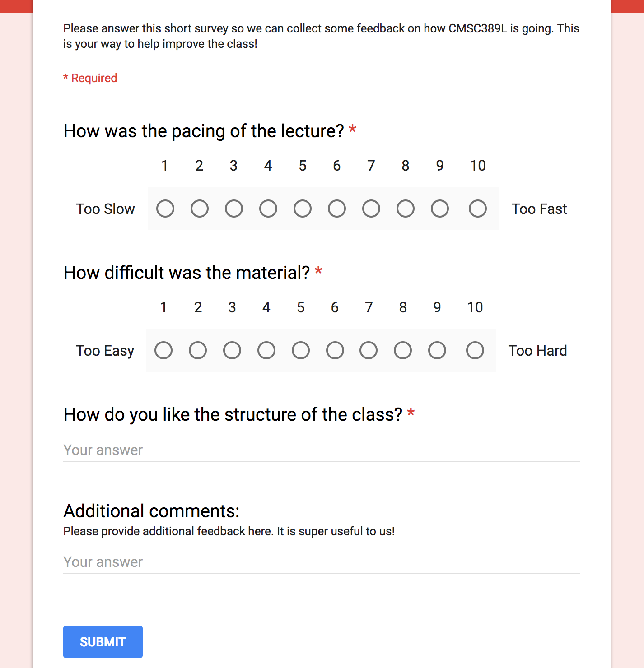Rate lecture pacing as 1
The height and width of the screenshot is (668, 644).
165,209
